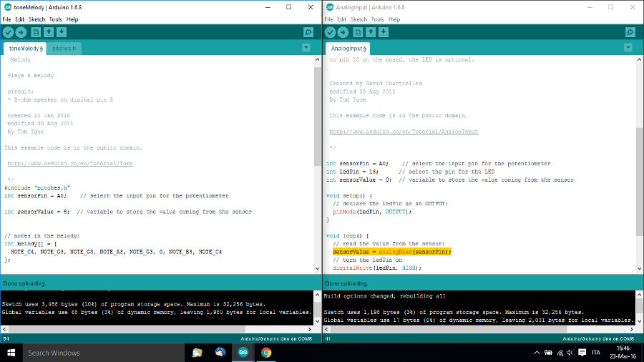Image resolution: width=644 pixels, height=362 pixels.
Task: Select the toneMelody sketch tab
Action: pyautogui.click(x=26, y=49)
